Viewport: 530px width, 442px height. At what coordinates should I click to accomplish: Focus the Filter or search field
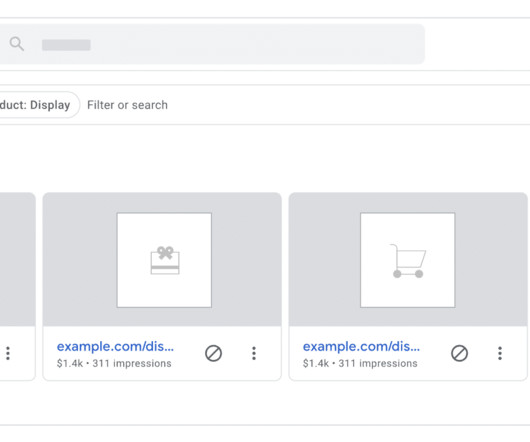(x=127, y=105)
